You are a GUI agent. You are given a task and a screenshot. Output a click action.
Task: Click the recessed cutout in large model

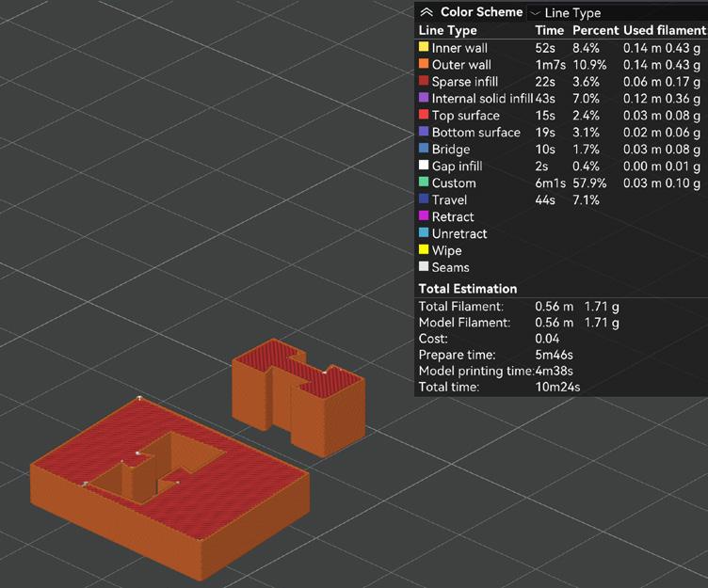(153, 467)
